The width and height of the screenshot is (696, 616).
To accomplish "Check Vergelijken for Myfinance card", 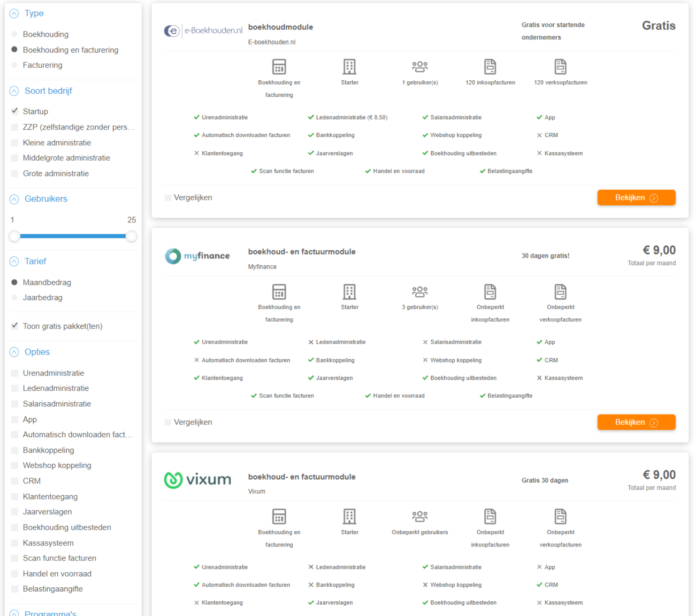I will pos(168,422).
